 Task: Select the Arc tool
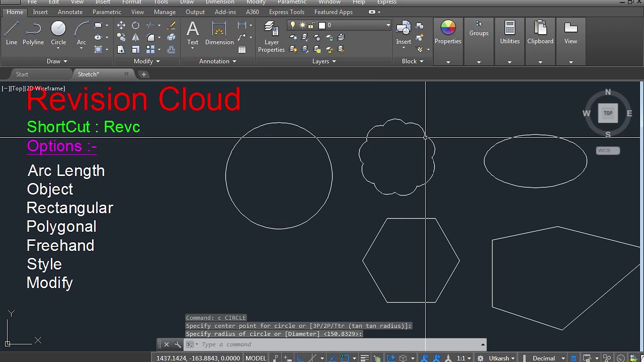click(82, 34)
